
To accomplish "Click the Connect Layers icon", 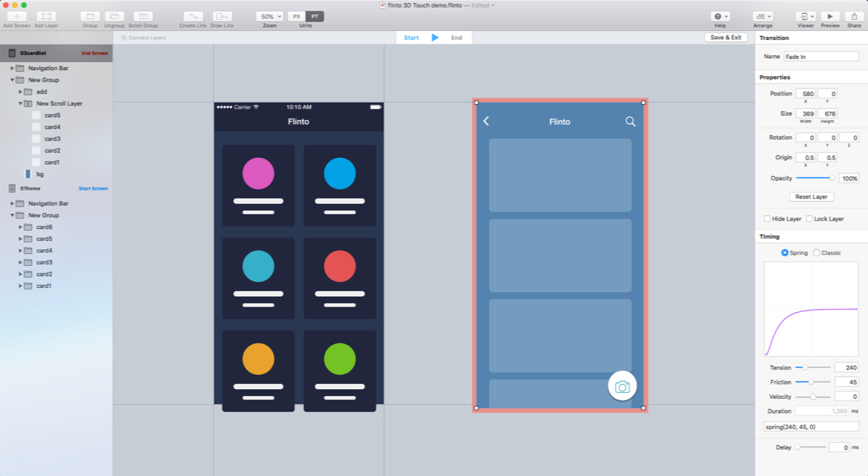I will (x=124, y=38).
